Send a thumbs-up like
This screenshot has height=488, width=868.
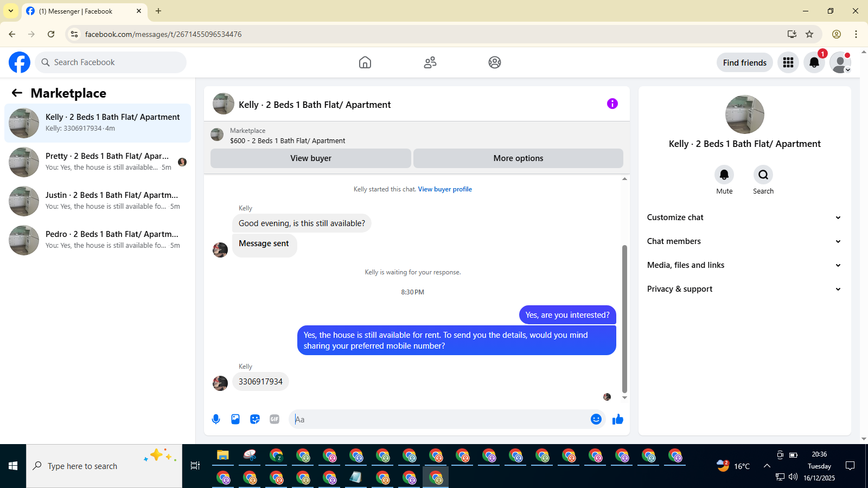[x=618, y=419]
